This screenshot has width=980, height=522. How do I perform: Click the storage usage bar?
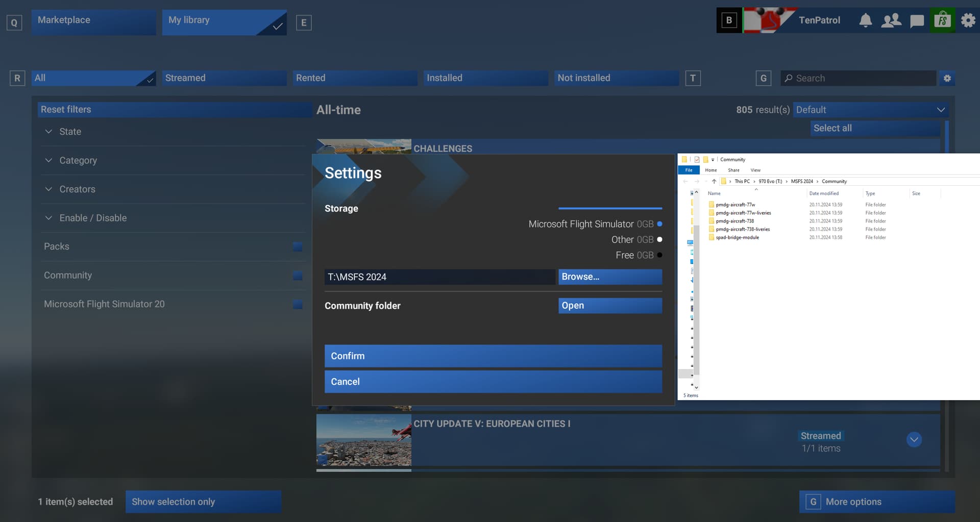click(610, 208)
